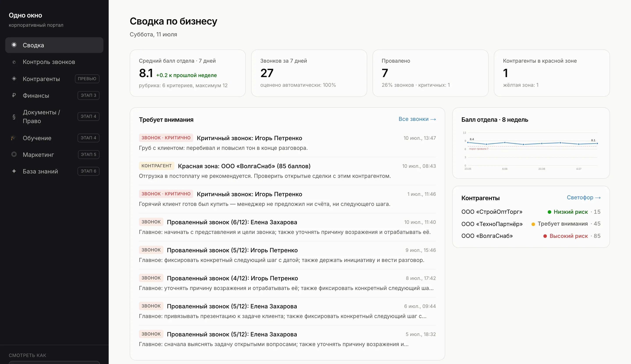Select ООО «СтройОптТорг» low-risk counterparty row
Screen dimensions: 631x364
click(531, 212)
